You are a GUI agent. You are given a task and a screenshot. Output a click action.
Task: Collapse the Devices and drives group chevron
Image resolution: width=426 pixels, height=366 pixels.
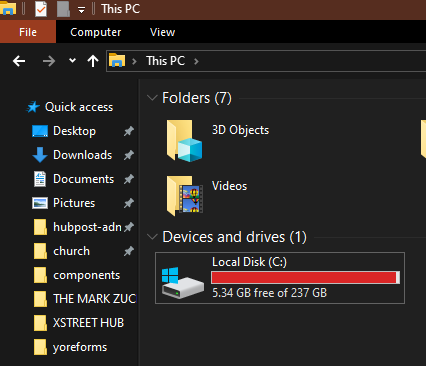pyautogui.click(x=152, y=237)
